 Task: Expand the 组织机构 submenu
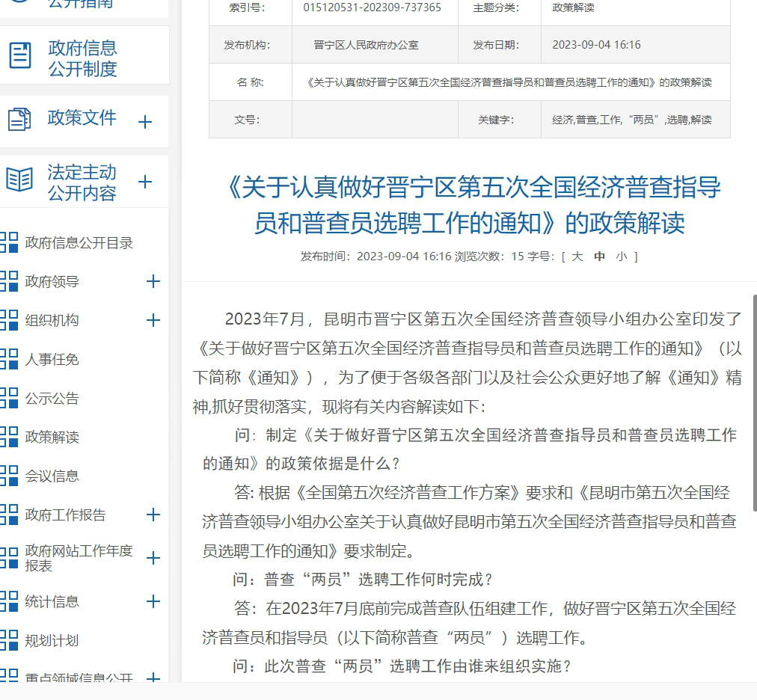pyautogui.click(x=153, y=319)
